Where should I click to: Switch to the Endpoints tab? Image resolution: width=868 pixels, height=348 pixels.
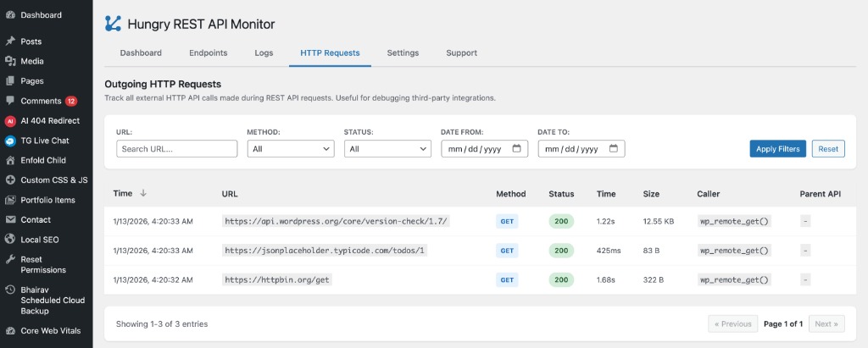click(208, 52)
